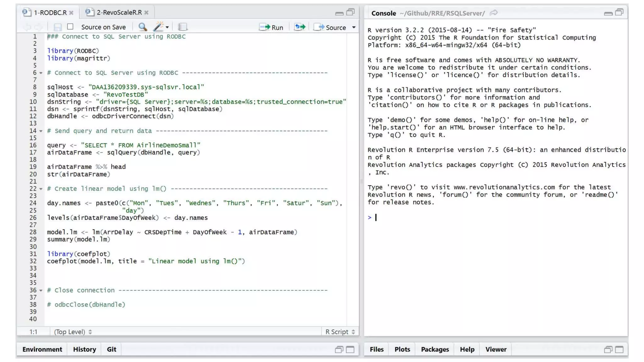Fold the line 22 linear model section
The width and height of the screenshot is (644, 362).
tap(41, 189)
